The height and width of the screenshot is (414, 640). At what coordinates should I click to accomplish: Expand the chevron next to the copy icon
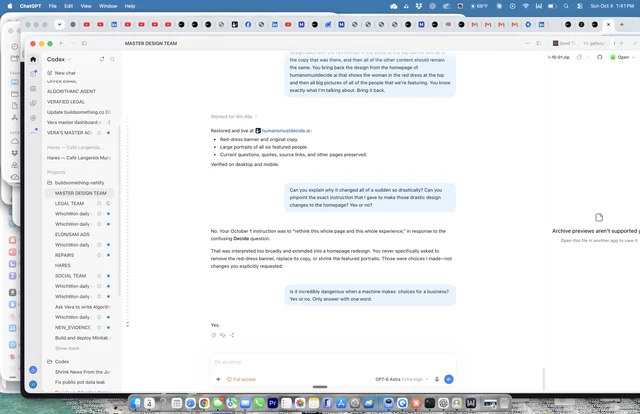click(x=588, y=57)
